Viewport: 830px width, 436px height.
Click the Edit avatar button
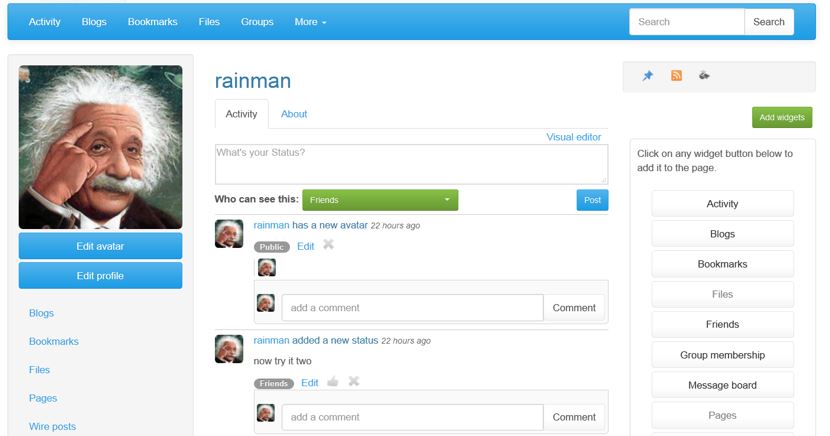tap(100, 246)
